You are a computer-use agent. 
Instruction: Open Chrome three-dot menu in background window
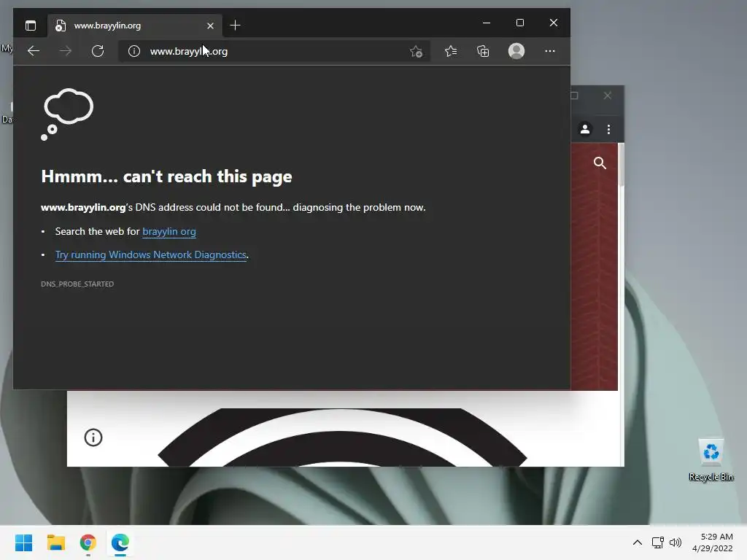[x=608, y=129]
